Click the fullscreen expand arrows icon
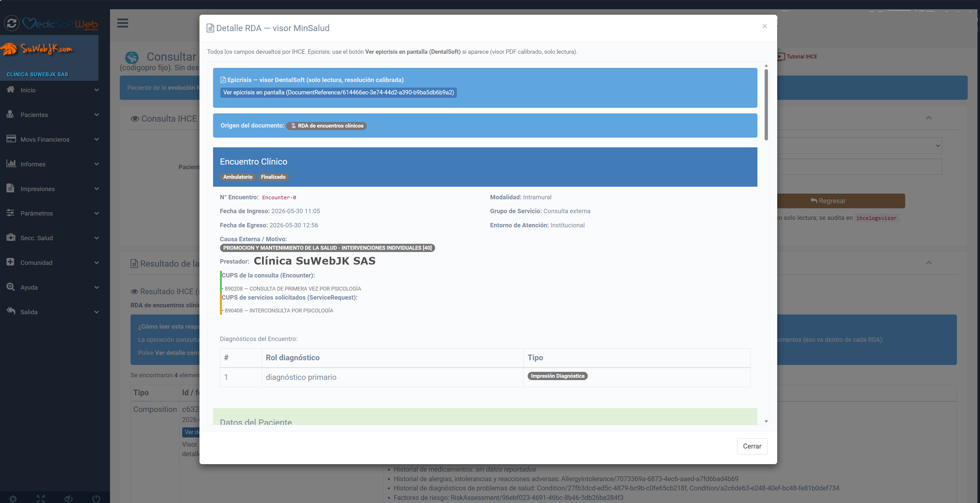This screenshot has width=980, height=503. point(41,499)
